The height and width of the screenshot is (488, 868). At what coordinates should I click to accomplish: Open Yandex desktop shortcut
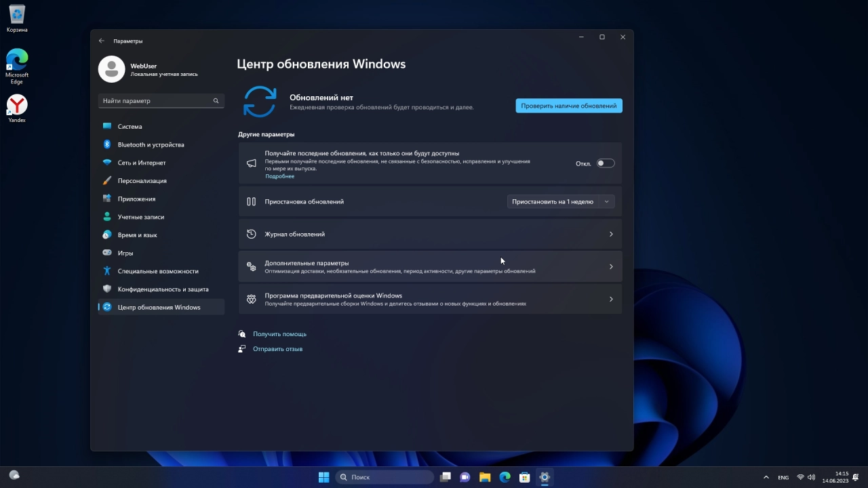click(17, 108)
